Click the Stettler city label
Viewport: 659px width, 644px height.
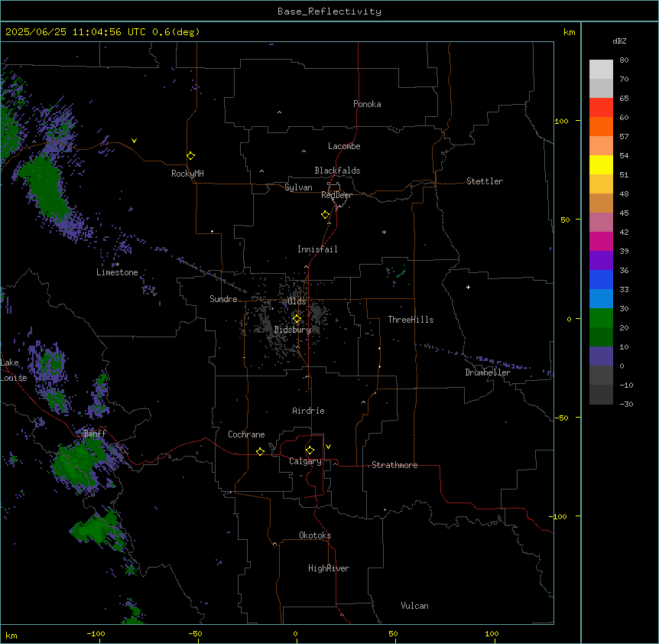[485, 181]
